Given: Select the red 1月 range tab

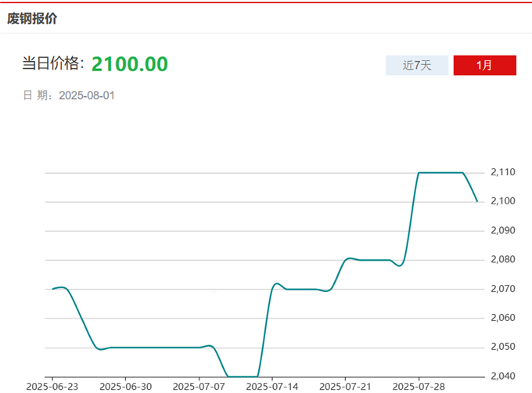Looking at the screenshot, I should coord(484,65).
